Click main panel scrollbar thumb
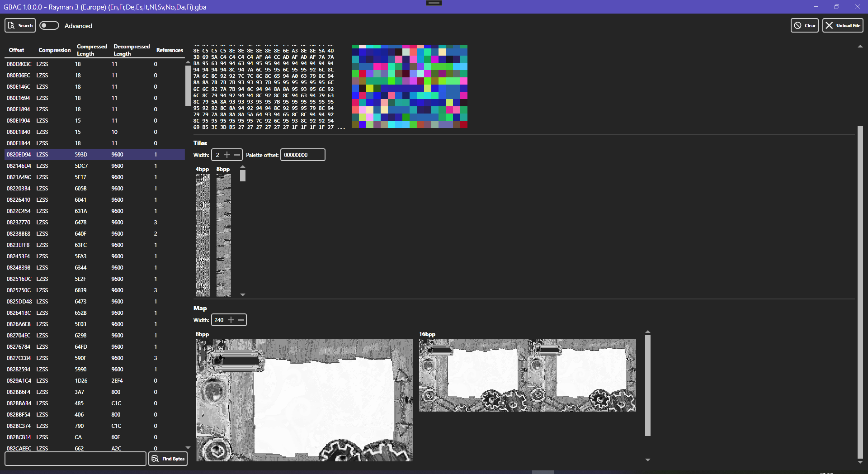 (x=860, y=292)
